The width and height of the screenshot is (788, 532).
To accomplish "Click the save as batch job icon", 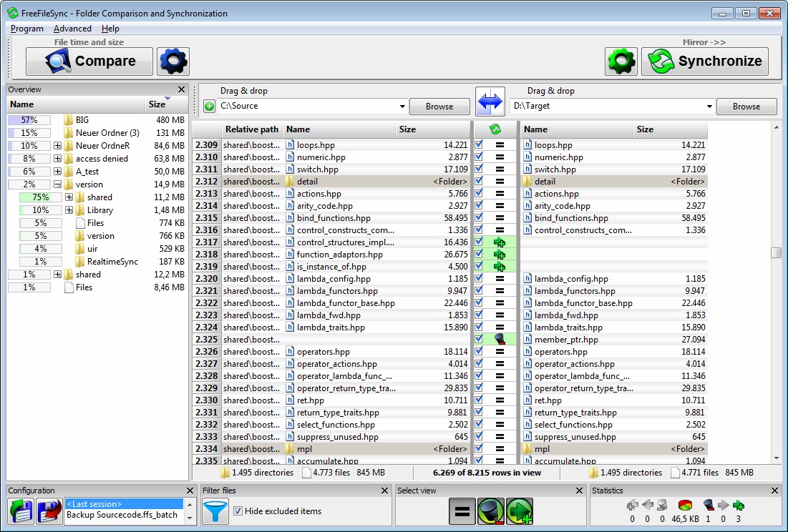I will pyautogui.click(x=49, y=511).
